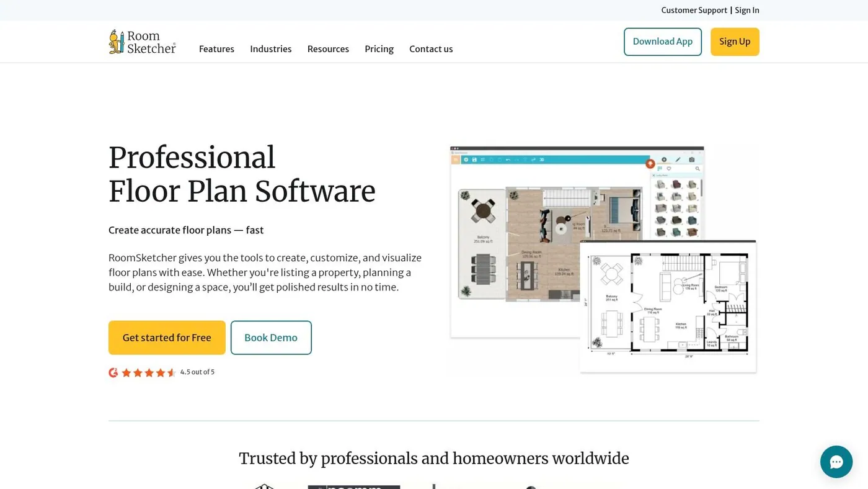Click the G2 rating logo icon
Viewport: 868px width, 489px height.
113,372
